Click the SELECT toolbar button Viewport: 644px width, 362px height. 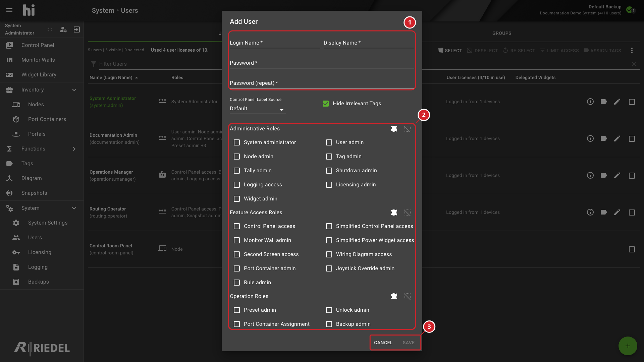pyautogui.click(x=450, y=51)
